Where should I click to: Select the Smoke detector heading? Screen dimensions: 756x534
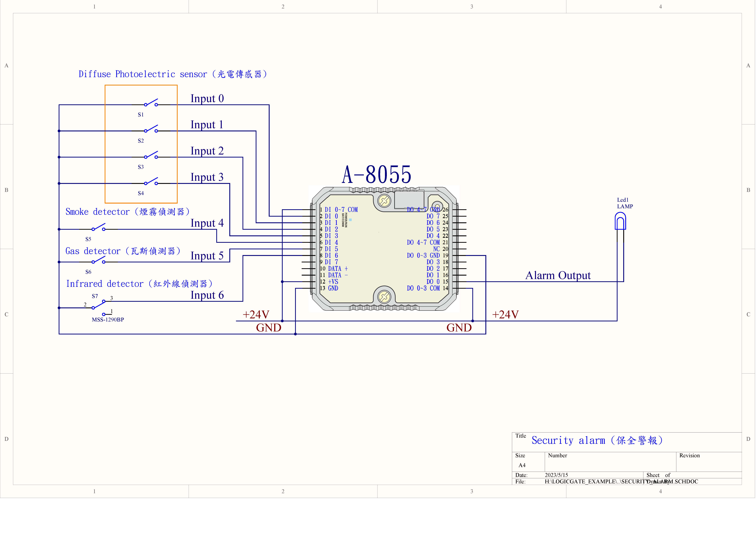pos(128,212)
